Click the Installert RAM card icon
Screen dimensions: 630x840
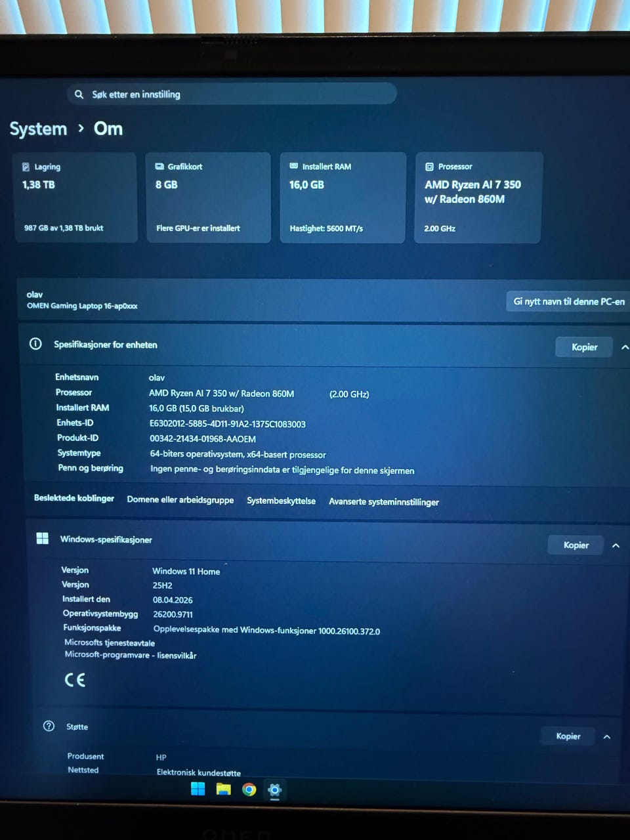pyautogui.click(x=294, y=166)
